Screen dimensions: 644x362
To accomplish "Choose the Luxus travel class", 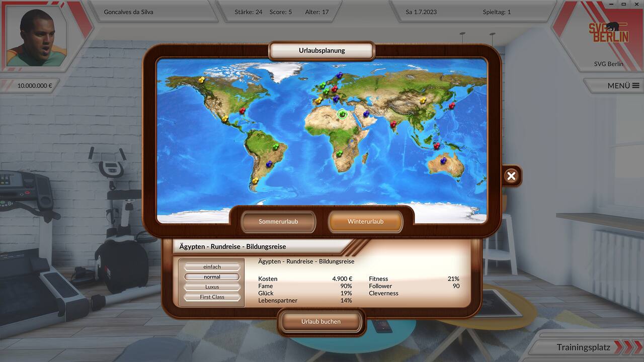I will (x=212, y=287).
